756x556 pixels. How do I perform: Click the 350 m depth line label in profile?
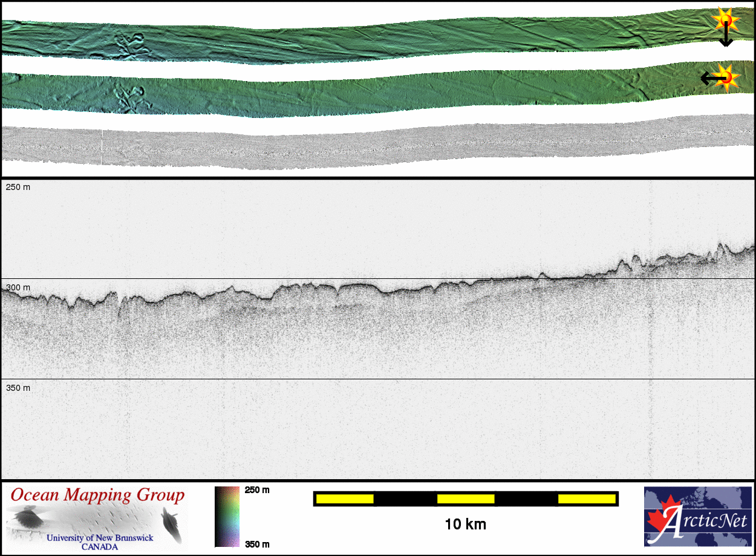coord(18,388)
